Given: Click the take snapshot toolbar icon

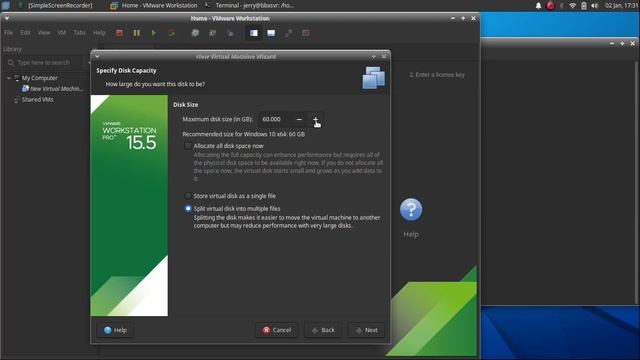Looking at the screenshot, I should [x=195, y=33].
